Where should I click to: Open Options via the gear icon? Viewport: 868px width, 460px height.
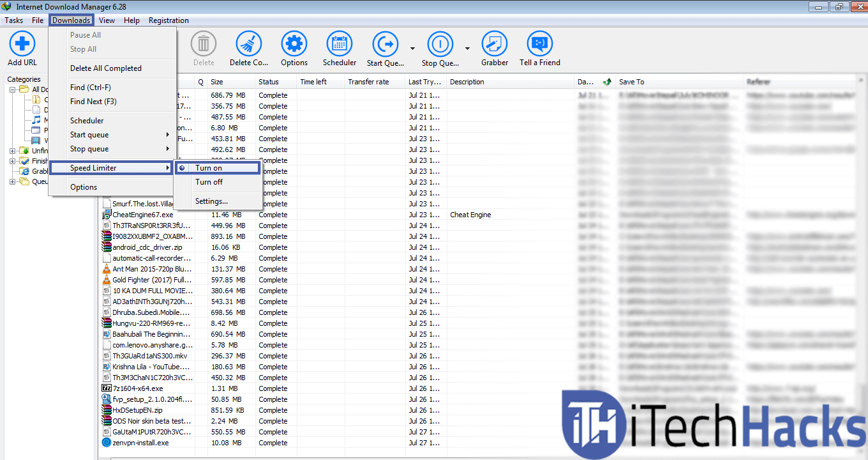[x=294, y=45]
